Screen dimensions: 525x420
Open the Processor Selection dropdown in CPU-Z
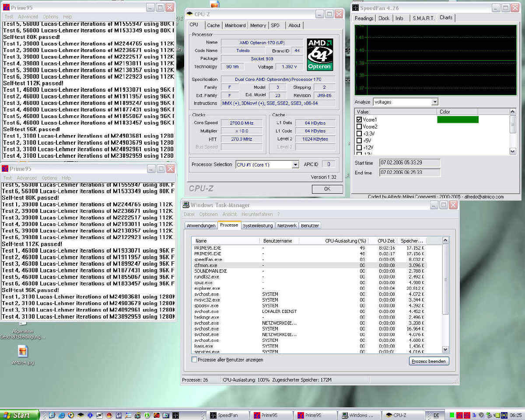295,164
